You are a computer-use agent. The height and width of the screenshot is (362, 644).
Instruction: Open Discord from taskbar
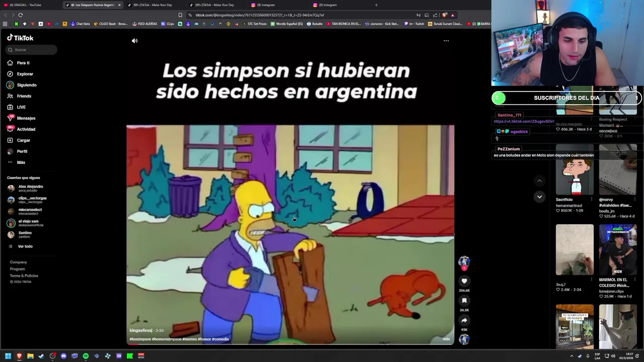click(x=63, y=356)
